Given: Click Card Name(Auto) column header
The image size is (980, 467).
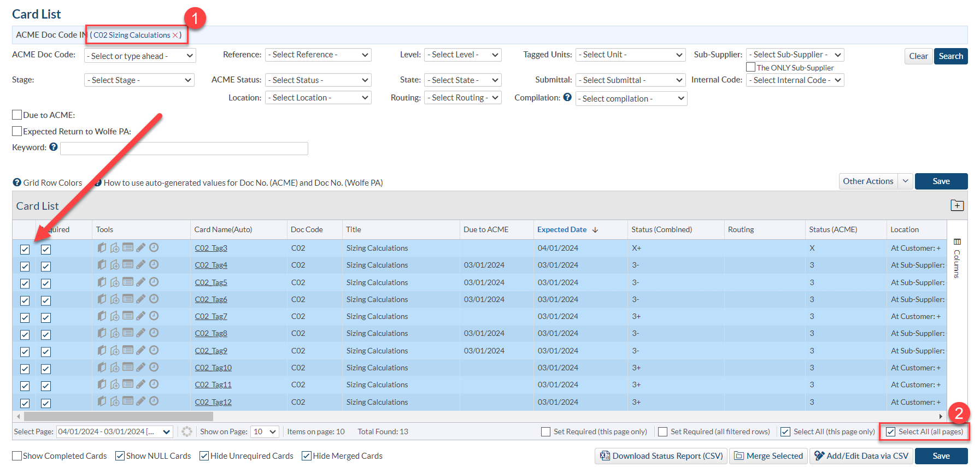Looking at the screenshot, I should [223, 229].
